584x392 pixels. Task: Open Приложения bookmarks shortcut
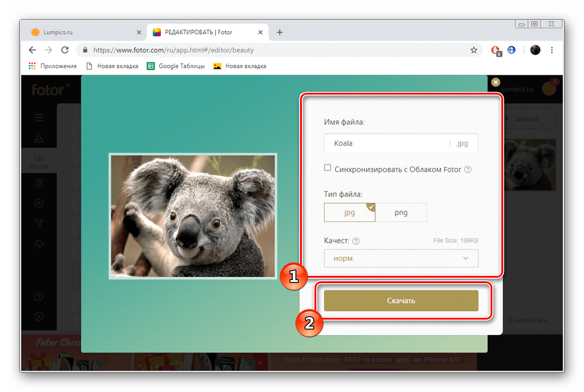53,66
